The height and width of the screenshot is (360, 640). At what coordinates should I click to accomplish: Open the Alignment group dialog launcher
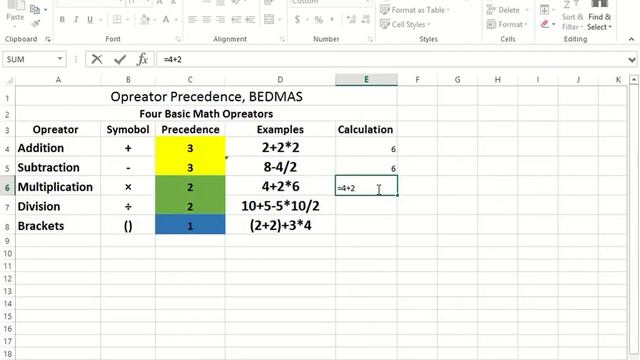pyautogui.click(x=282, y=39)
